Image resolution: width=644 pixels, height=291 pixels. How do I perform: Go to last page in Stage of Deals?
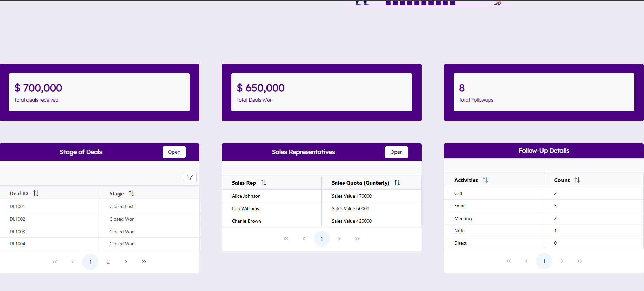(144, 262)
